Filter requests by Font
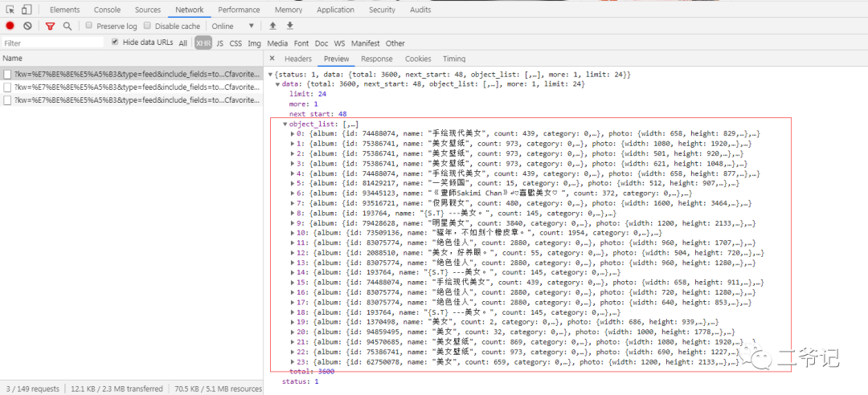868x395 pixels. coord(301,43)
